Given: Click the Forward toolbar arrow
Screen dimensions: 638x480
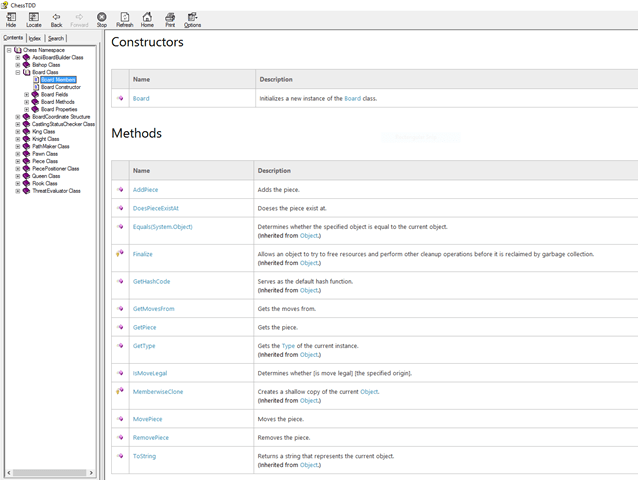Looking at the screenshot, I should (x=79, y=20).
